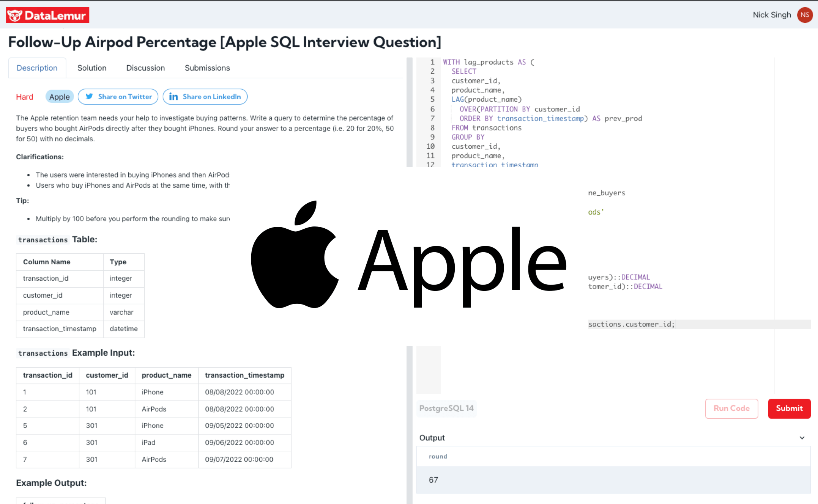This screenshot has width=818, height=504.
Task: Click the PostgreSQL 14 language badge
Action: [x=446, y=408]
